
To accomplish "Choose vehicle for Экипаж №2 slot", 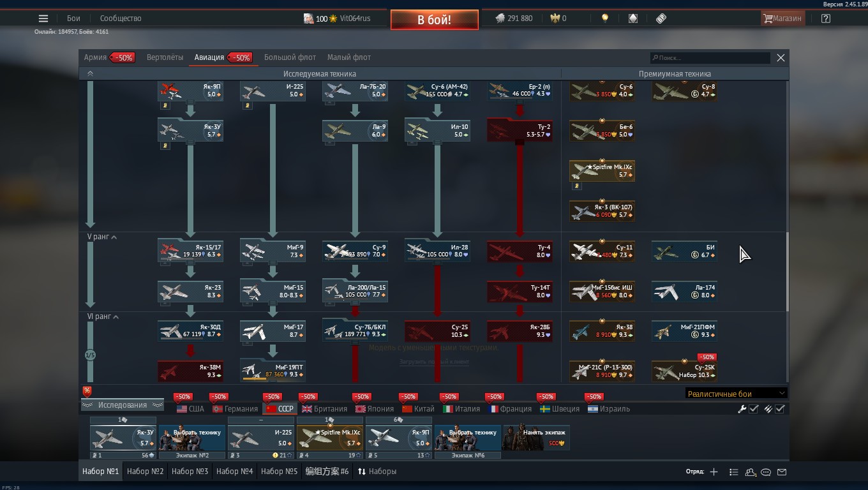I will [x=192, y=438].
